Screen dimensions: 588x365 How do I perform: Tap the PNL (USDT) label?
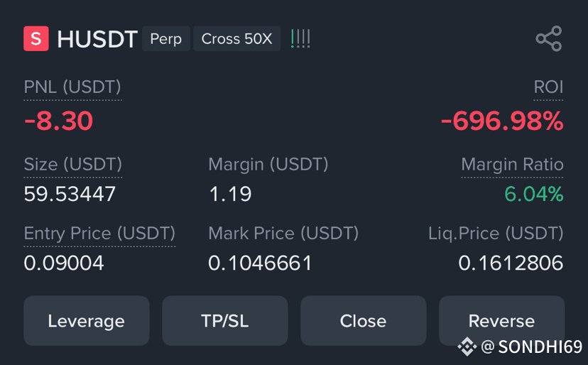click(x=72, y=87)
